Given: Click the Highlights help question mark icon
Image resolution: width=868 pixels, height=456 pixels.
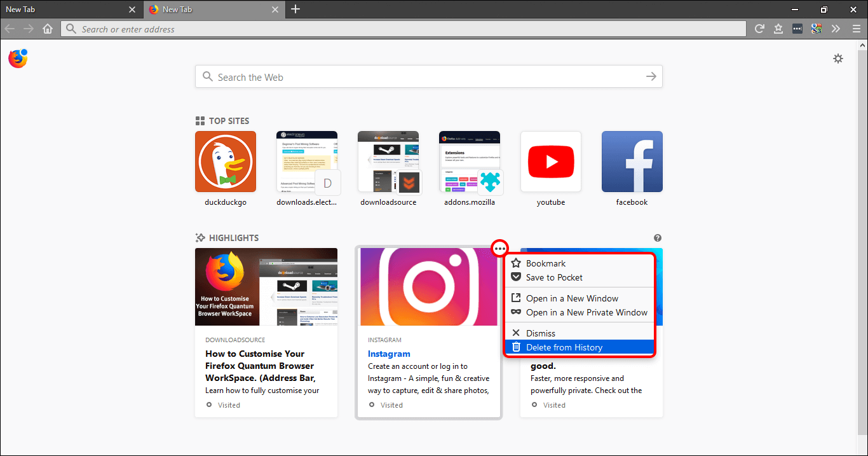Looking at the screenshot, I should pyautogui.click(x=658, y=238).
